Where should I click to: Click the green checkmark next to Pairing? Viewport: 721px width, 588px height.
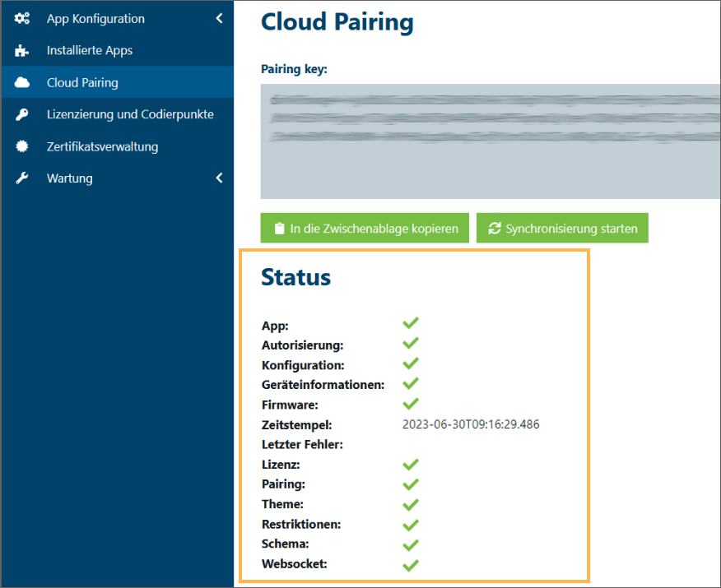(x=411, y=484)
